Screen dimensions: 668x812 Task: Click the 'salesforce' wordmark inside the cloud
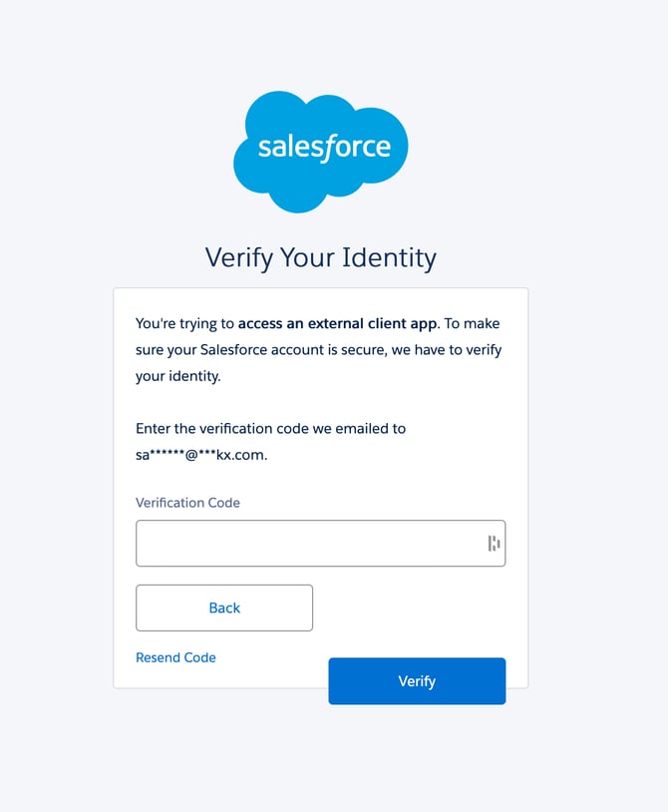pyautogui.click(x=324, y=148)
